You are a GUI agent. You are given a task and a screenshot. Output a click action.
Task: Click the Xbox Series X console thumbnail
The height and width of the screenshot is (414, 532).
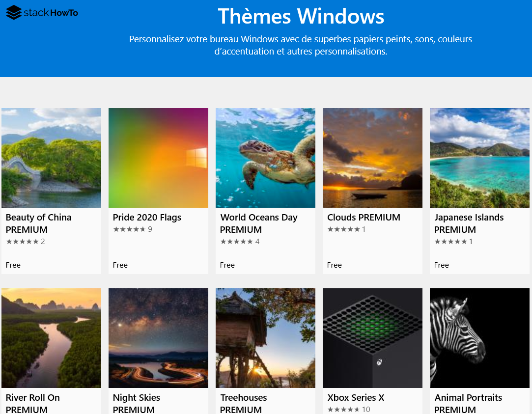[372, 337]
